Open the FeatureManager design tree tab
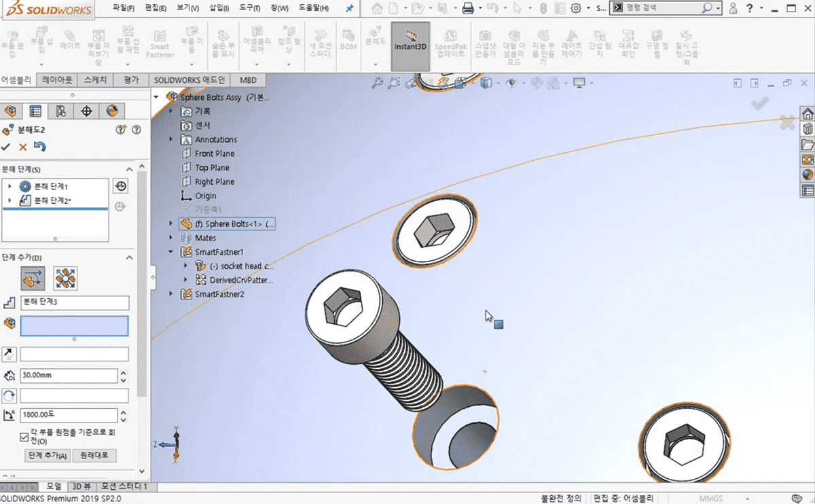 (x=11, y=111)
